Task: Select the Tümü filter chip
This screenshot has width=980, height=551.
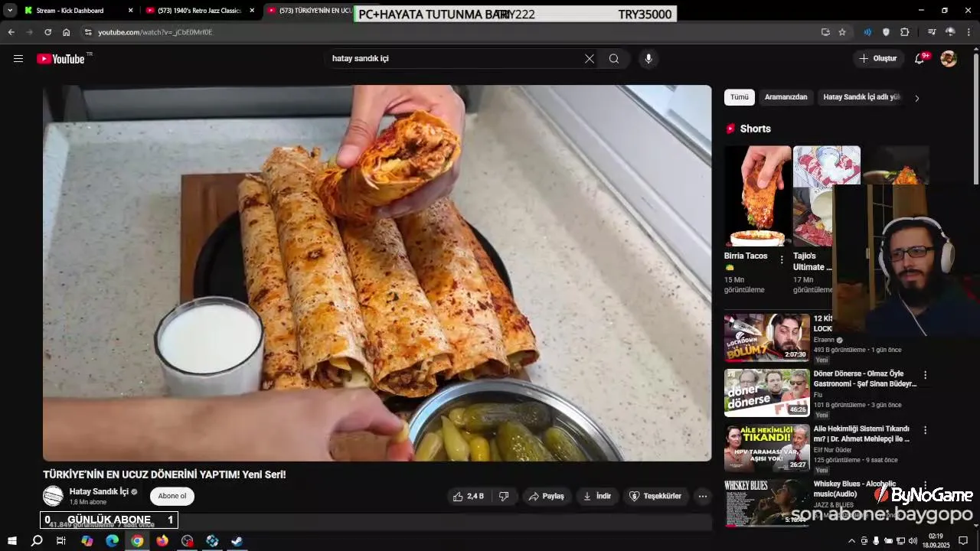Action: (x=740, y=97)
